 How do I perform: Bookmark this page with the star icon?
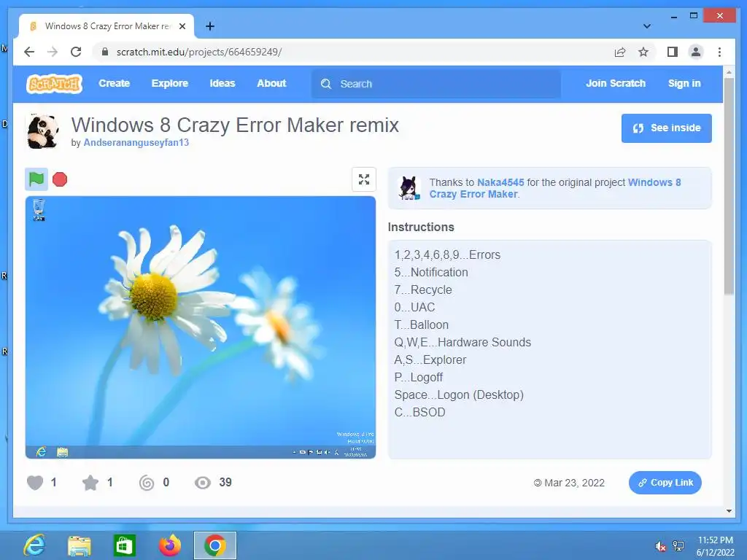pos(643,52)
